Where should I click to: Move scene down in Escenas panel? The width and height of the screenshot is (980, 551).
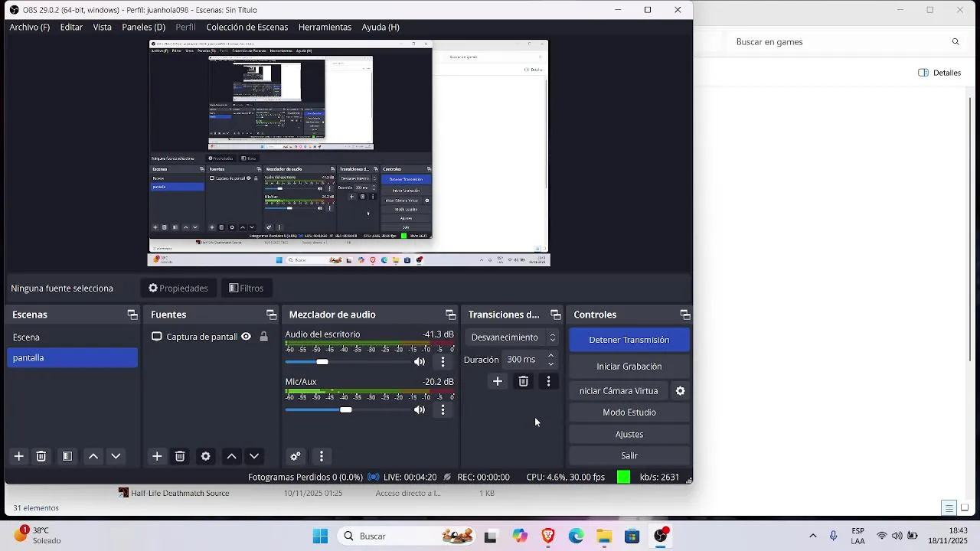click(116, 456)
